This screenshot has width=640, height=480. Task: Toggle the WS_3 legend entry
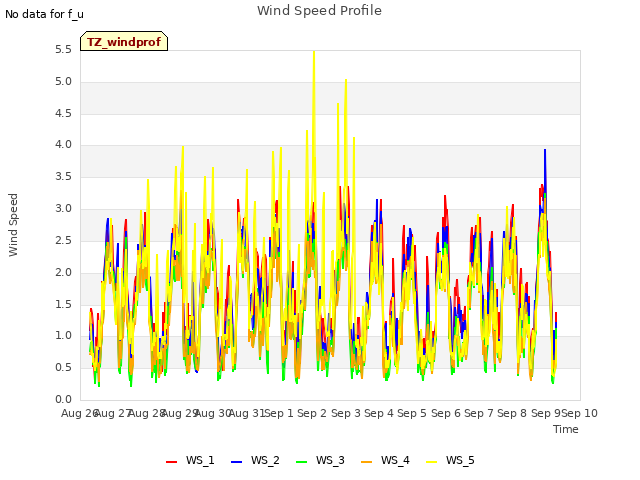320,460
